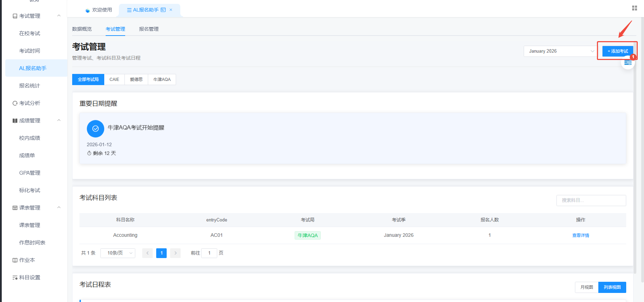The height and width of the screenshot is (302, 644).
Task: Click the 考试分析 sidebar icon
Action: [x=15, y=103]
